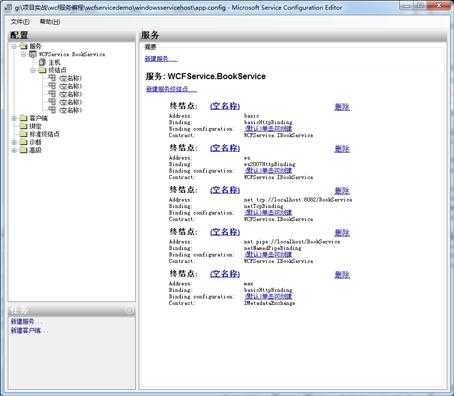This screenshot has height=396, width=454.
Task: Select the fifth (空名称) endpoint icon in tree
Action: (52, 110)
